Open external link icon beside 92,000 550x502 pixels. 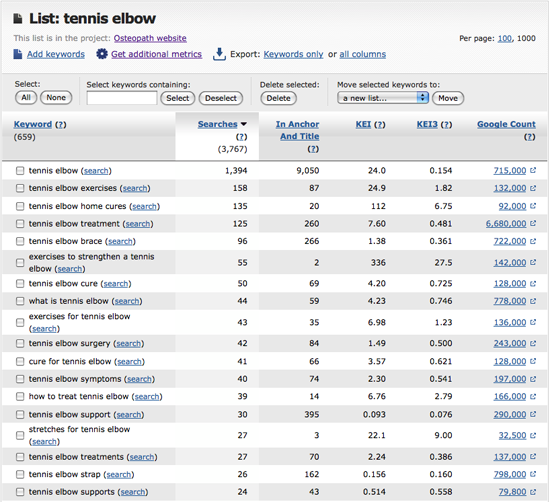[533, 206]
